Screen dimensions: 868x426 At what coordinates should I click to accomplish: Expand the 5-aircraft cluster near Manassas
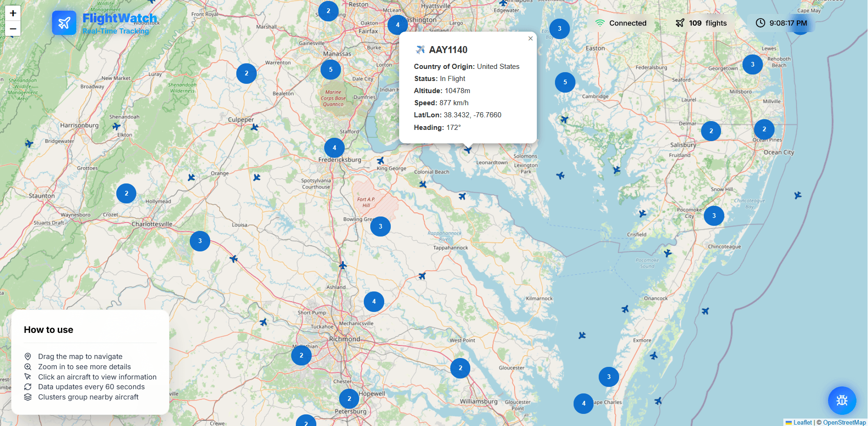pos(331,70)
